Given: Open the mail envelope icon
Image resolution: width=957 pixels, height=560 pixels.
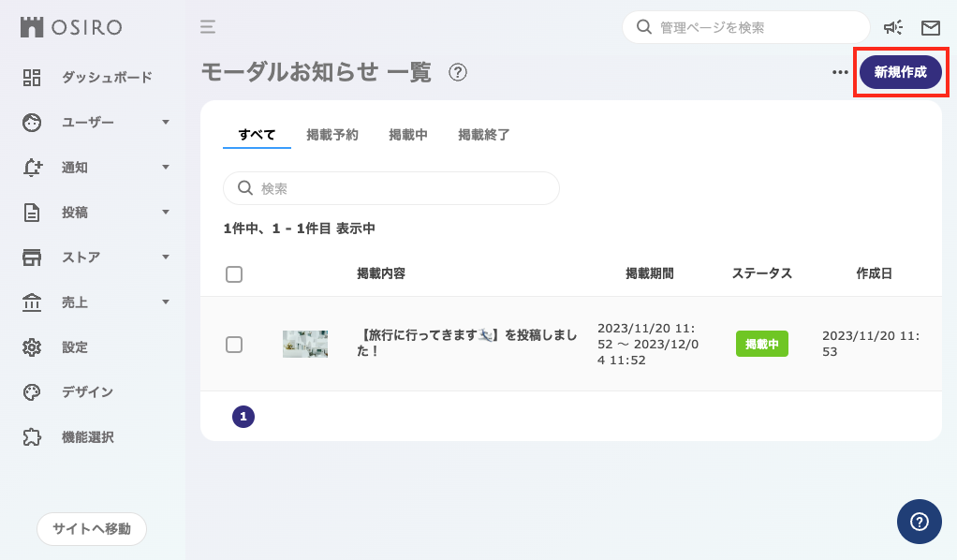Looking at the screenshot, I should 930,27.
